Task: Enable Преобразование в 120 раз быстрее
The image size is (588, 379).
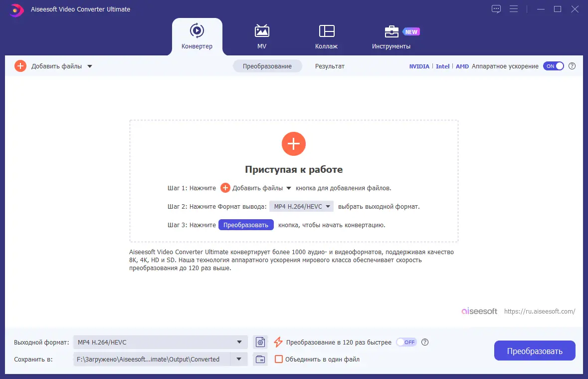Action: (x=406, y=342)
